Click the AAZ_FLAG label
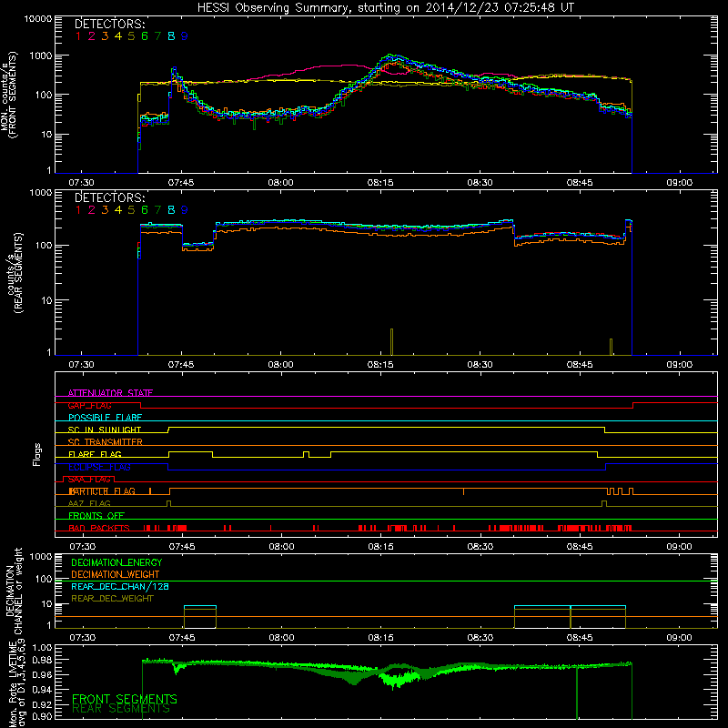Image resolution: width=728 pixels, height=728 pixels. 89,503
